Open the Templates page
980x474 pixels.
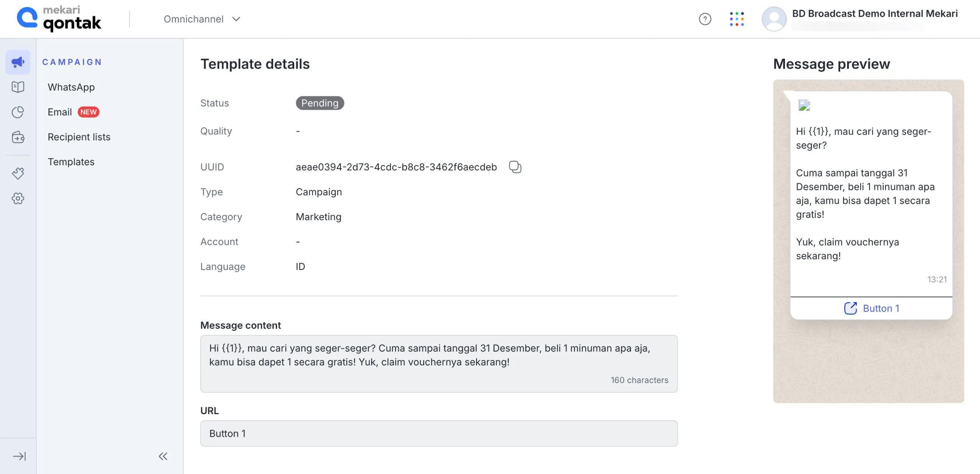[x=71, y=161]
